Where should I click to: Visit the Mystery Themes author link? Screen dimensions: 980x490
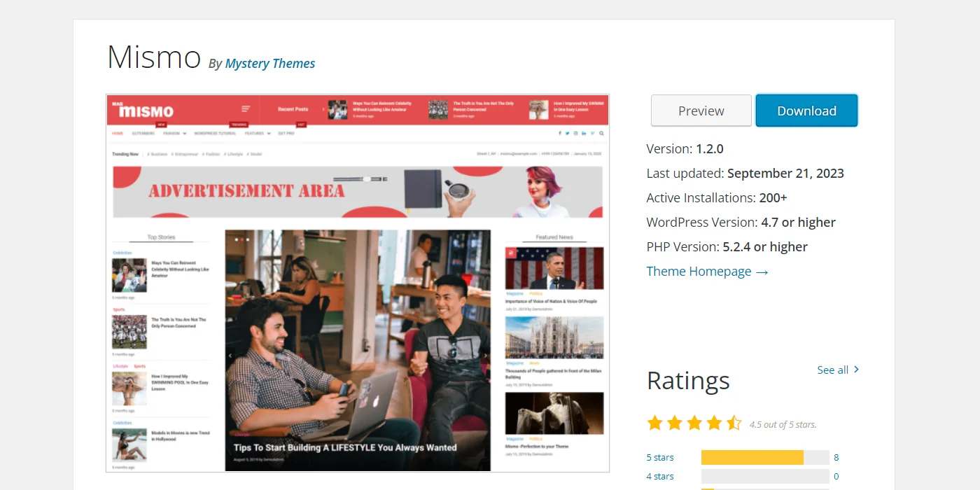(x=270, y=64)
